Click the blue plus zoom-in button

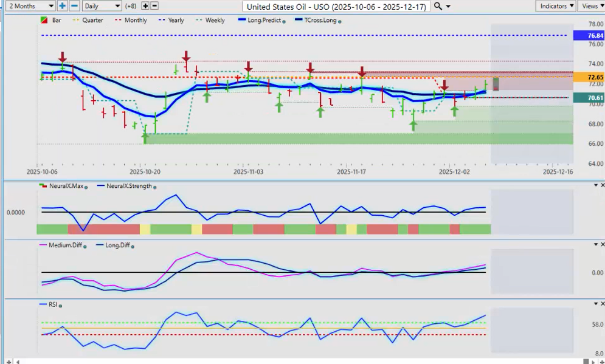63,6
